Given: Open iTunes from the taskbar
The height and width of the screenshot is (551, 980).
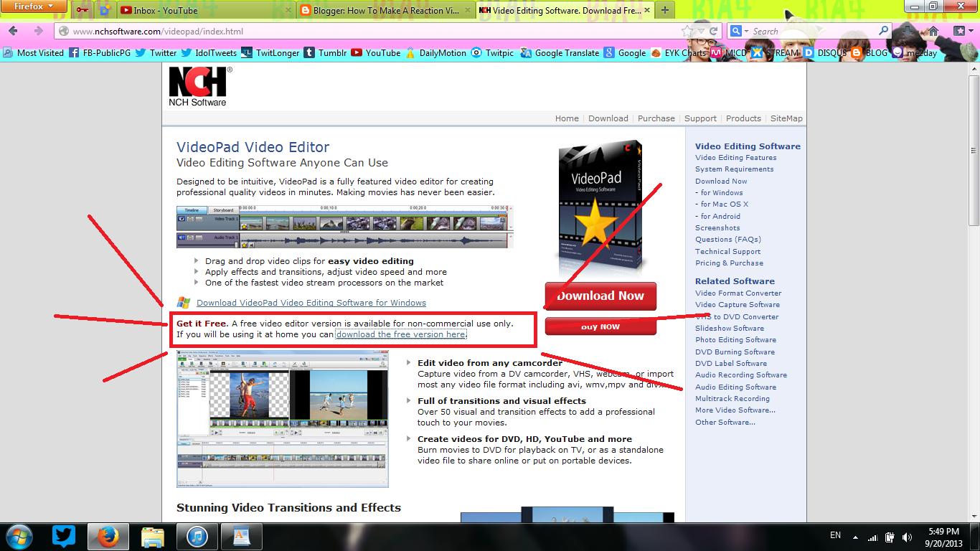Looking at the screenshot, I should [197, 536].
